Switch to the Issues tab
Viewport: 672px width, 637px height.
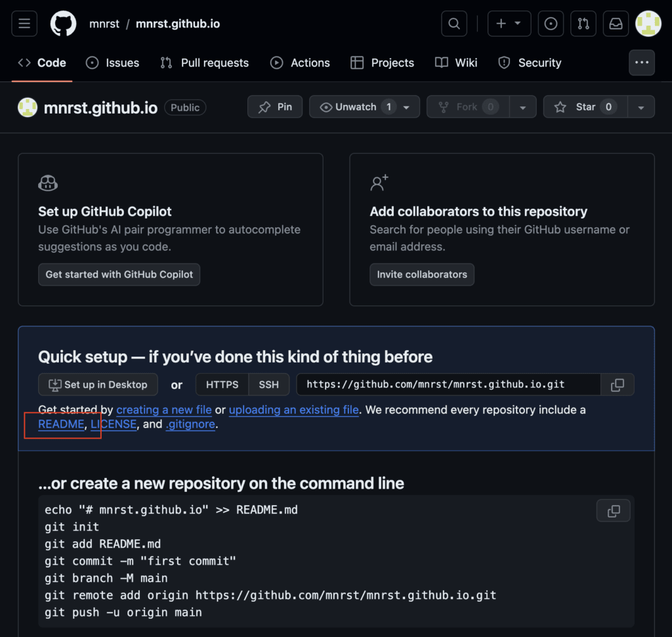click(x=112, y=62)
